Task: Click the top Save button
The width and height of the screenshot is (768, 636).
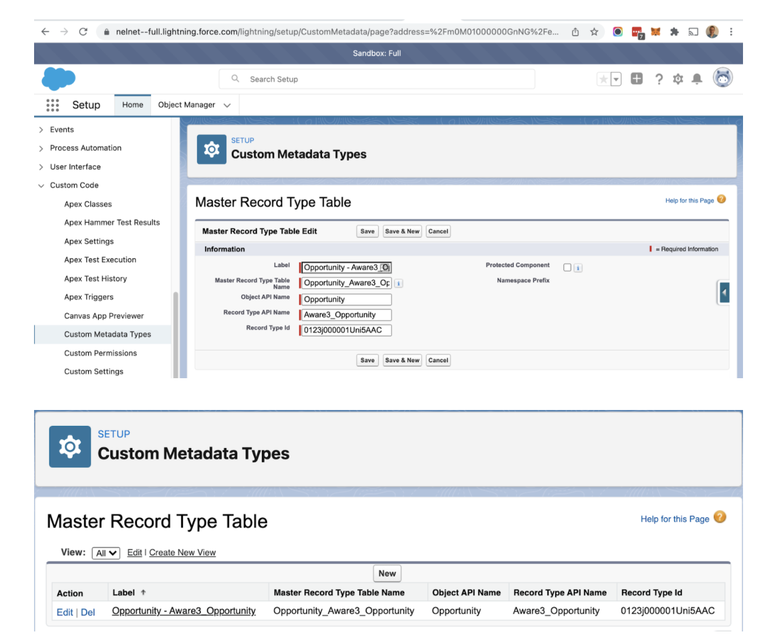Action: pos(367,231)
